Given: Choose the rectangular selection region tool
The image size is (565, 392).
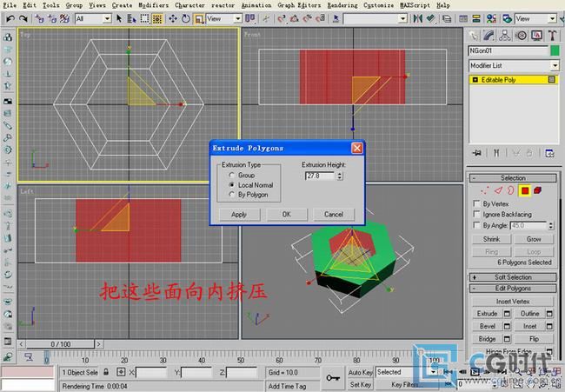Looking at the screenshot, I should click(144, 18).
